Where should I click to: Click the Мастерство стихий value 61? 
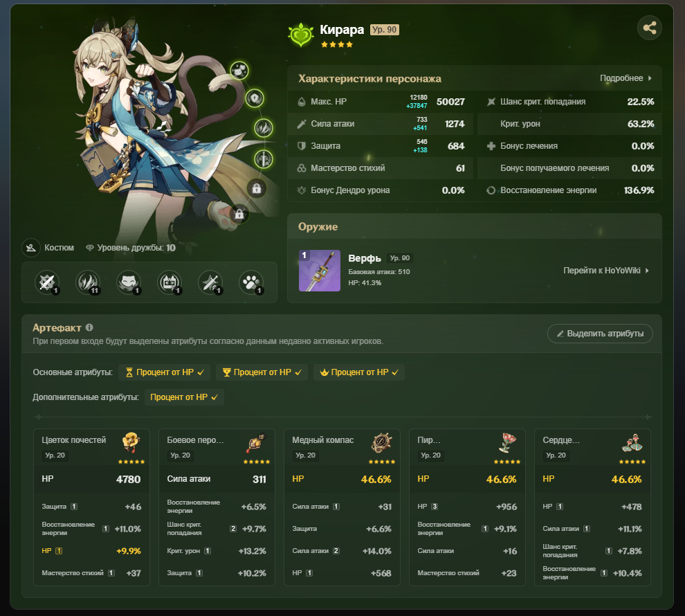(x=460, y=168)
